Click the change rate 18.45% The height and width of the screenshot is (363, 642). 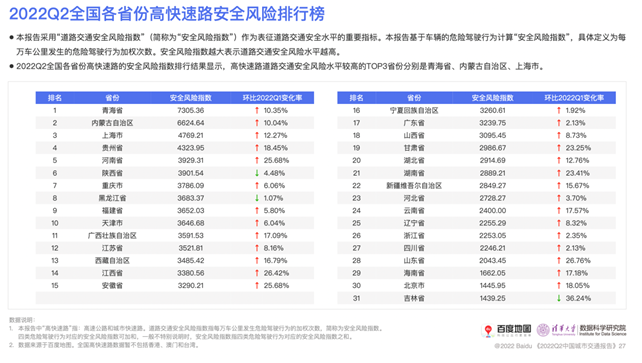tap(276, 148)
